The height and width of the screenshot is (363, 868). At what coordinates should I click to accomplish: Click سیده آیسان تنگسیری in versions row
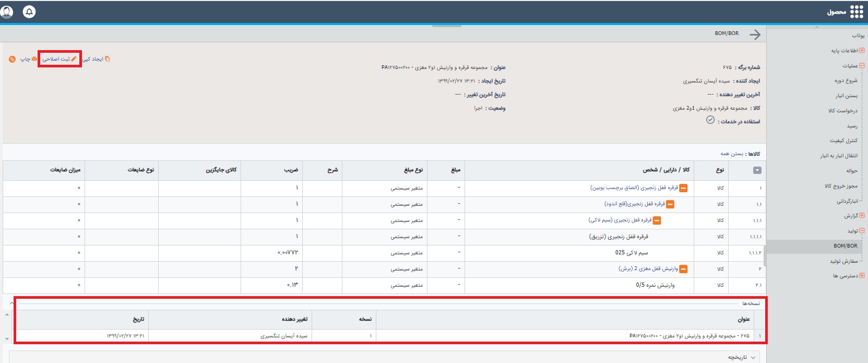pyautogui.click(x=283, y=336)
